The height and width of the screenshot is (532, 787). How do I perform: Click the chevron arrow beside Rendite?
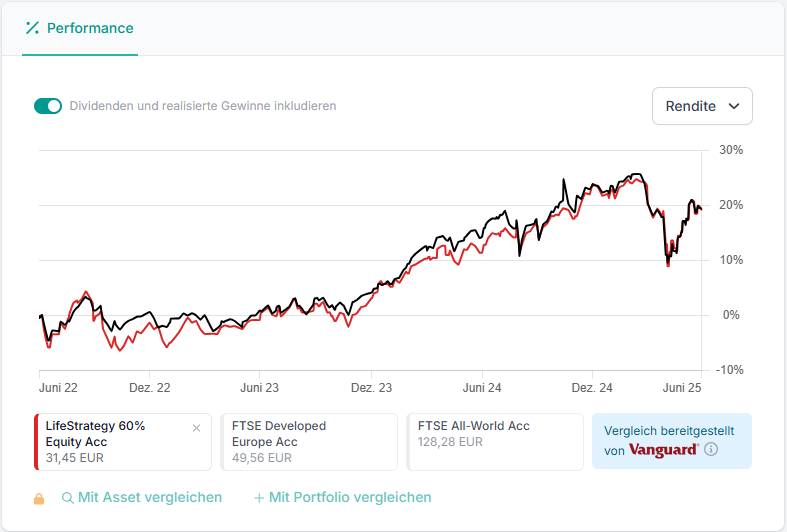734,106
